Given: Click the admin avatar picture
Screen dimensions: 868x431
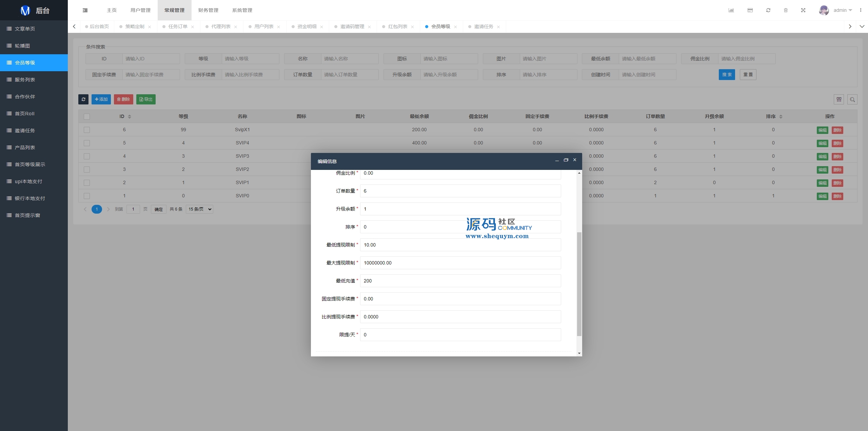Looking at the screenshot, I should (x=824, y=10).
